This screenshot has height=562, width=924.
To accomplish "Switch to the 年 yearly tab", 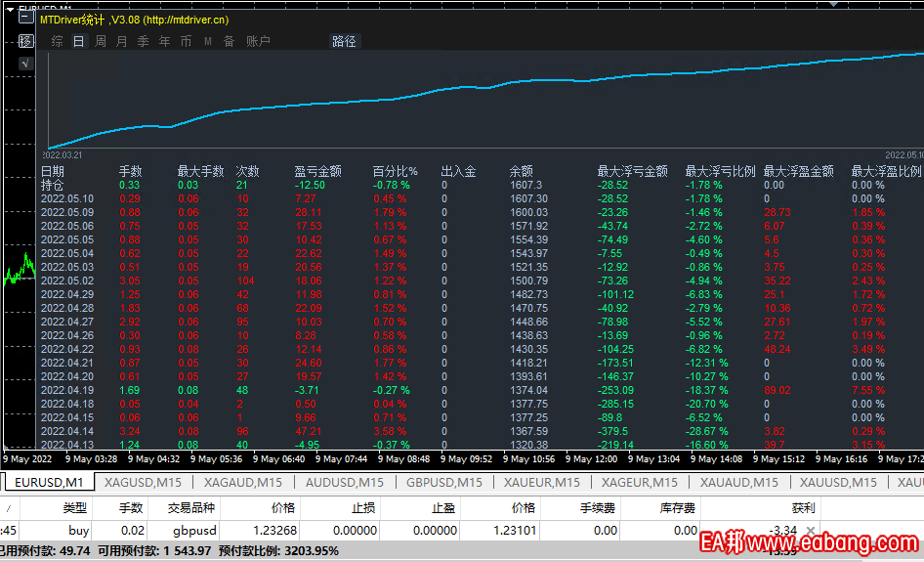I will point(164,41).
